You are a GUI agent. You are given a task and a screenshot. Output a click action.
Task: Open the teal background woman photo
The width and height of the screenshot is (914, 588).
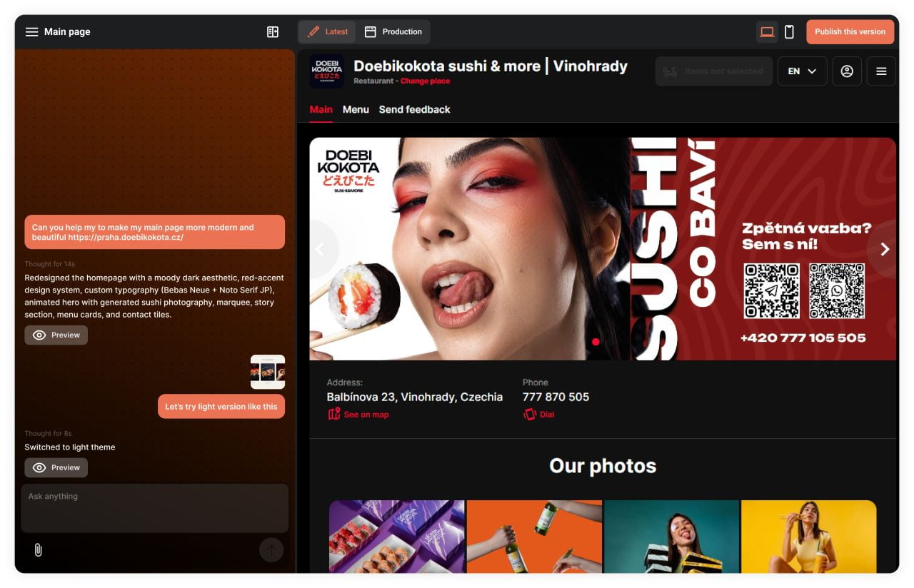671,537
